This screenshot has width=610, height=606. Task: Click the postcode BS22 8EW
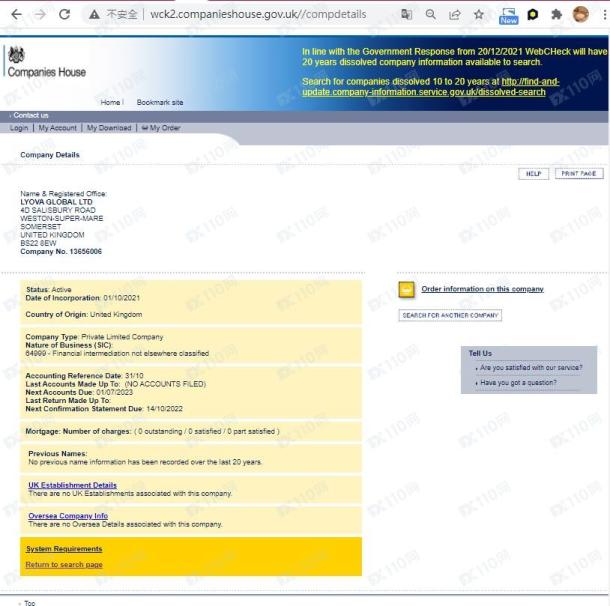38,243
